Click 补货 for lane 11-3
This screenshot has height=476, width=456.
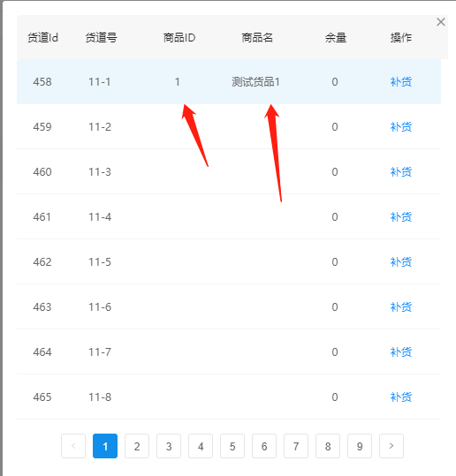[400, 172]
